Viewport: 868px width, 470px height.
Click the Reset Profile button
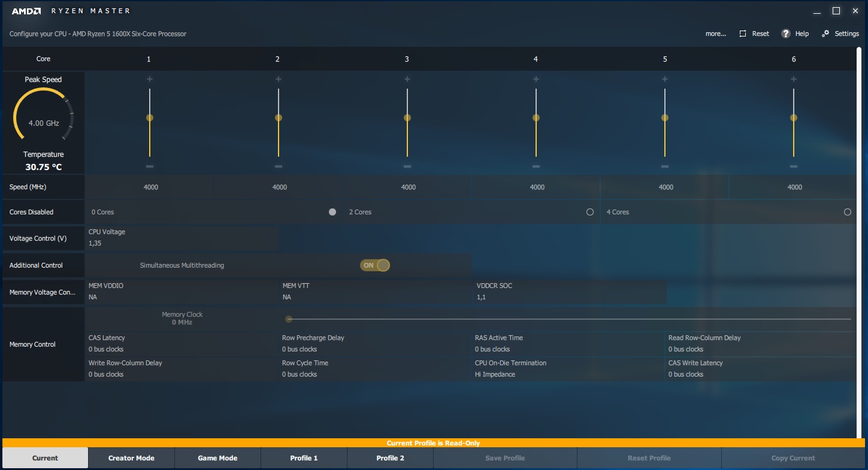(649, 458)
